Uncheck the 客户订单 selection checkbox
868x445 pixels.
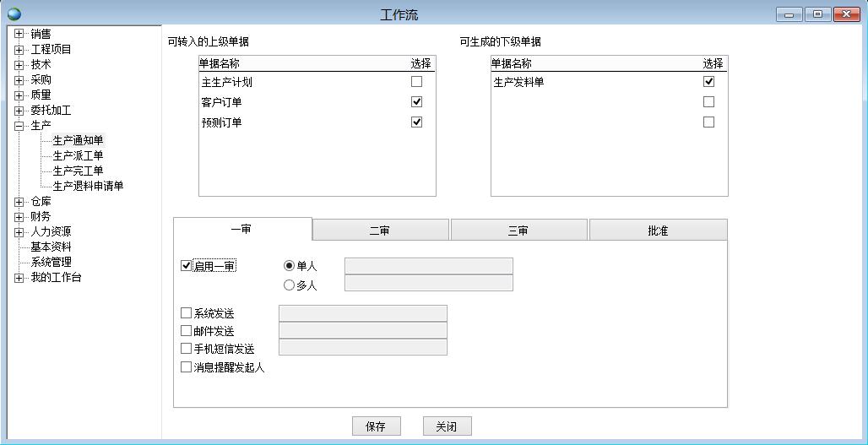tap(416, 102)
